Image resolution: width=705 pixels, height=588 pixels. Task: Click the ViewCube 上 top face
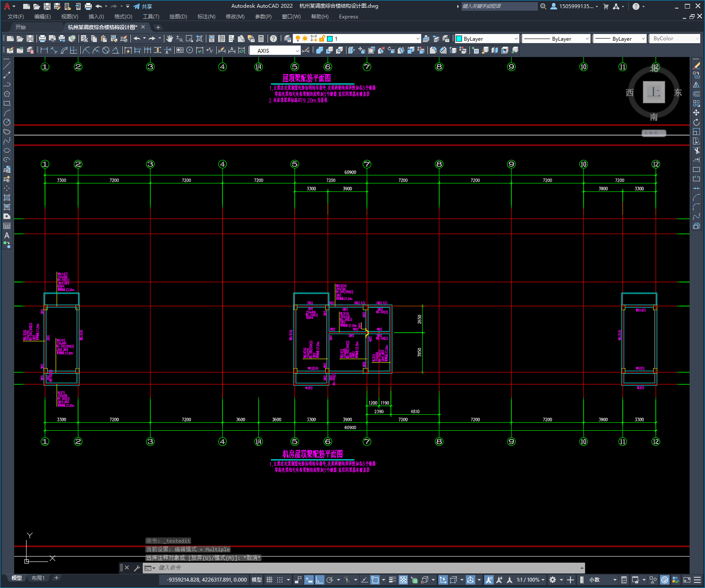coord(654,92)
